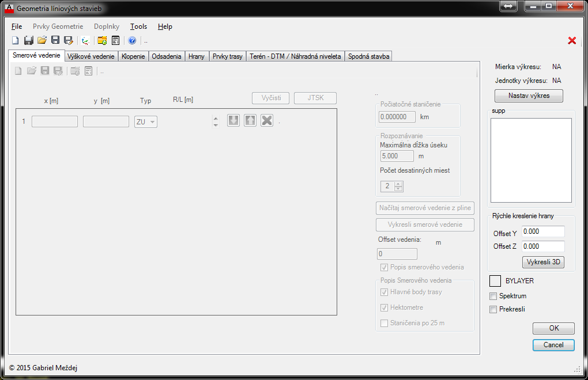The image size is (588, 380).
Task: Enable the Spektrum checkbox
Action: point(493,297)
